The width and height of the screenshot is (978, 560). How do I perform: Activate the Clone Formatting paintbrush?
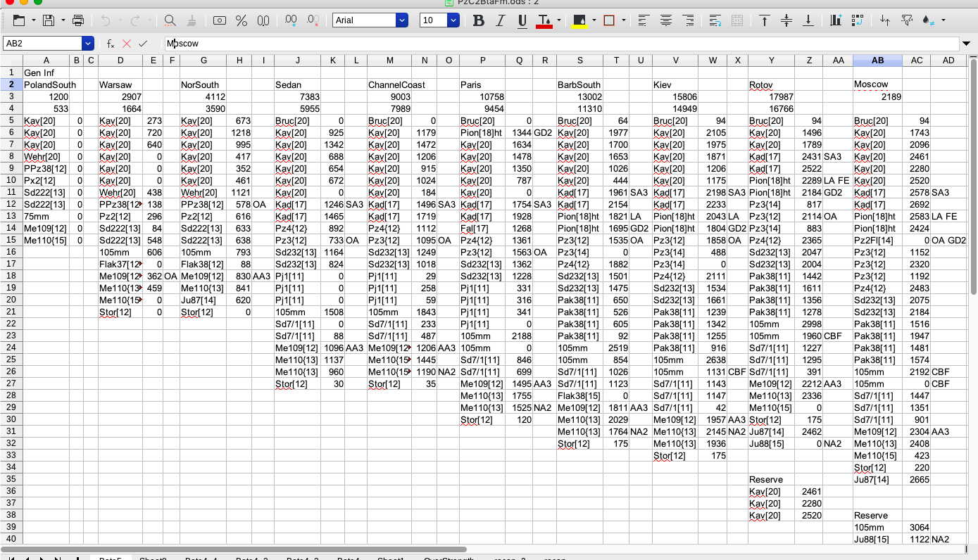click(x=193, y=20)
